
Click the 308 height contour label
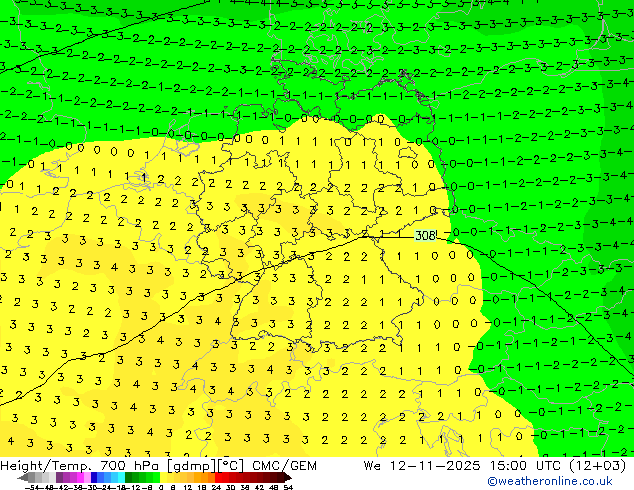pyautogui.click(x=425, y=235)
